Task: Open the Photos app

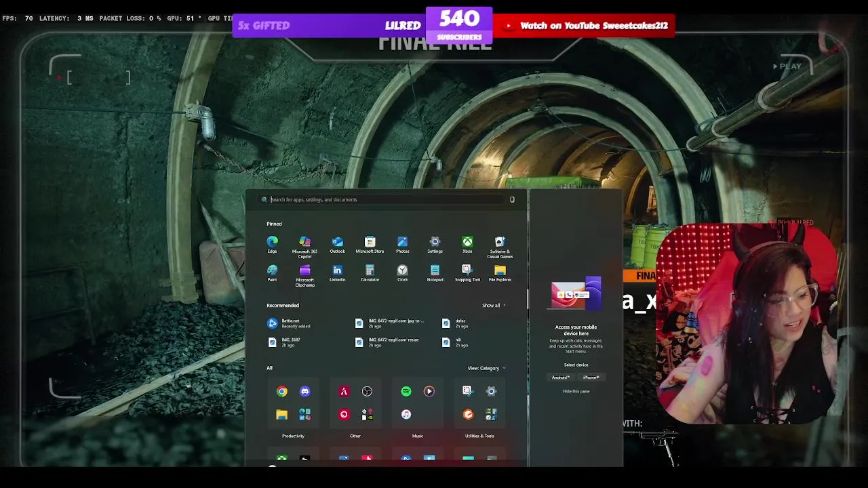Action: pos(402,245)
